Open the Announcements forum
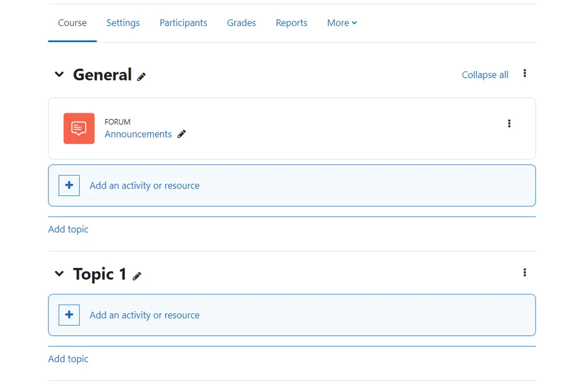This screenshot has height=392, width=578. click(138, 134)
